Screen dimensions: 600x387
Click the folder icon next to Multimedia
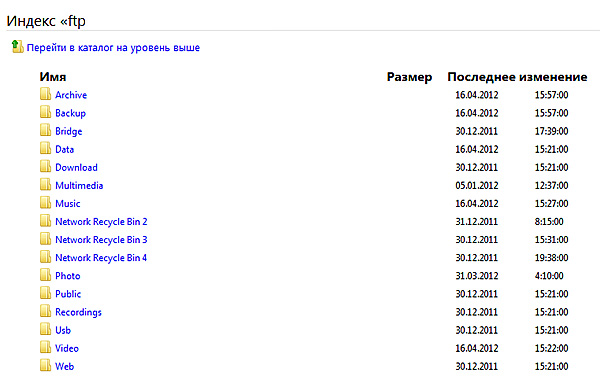pos(45,185)
